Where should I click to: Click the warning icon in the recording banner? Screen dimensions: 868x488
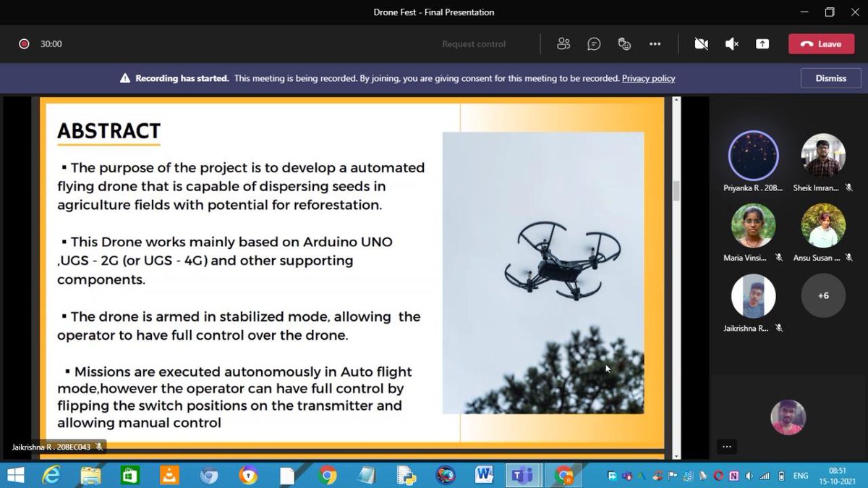coord(125,78)
